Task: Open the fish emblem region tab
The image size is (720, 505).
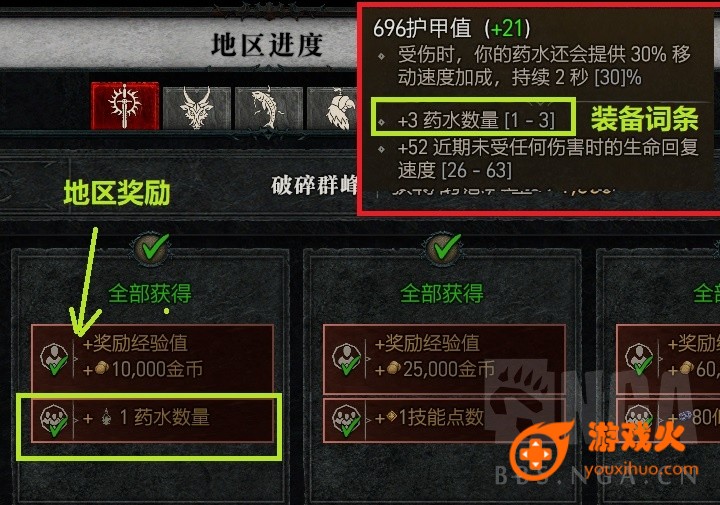Action: pyautogui.click(x=269, y=108)
